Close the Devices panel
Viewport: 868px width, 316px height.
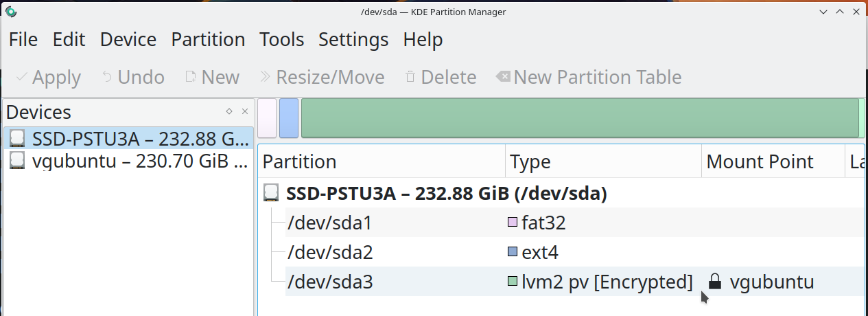(245, 111)
